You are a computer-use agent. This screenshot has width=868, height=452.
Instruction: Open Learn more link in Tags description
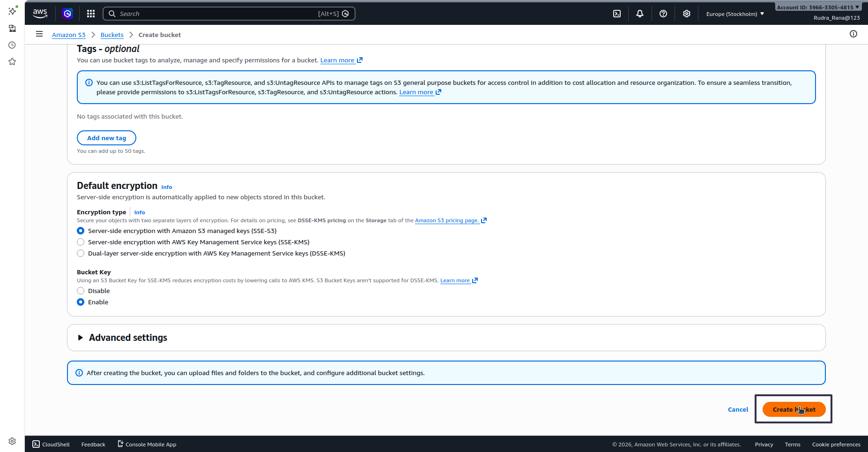point(341,60)
